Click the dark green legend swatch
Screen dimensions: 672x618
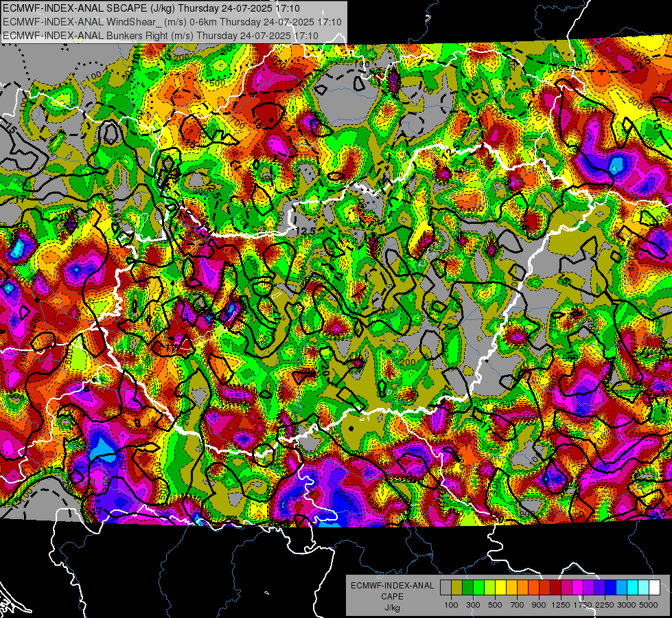468,588
